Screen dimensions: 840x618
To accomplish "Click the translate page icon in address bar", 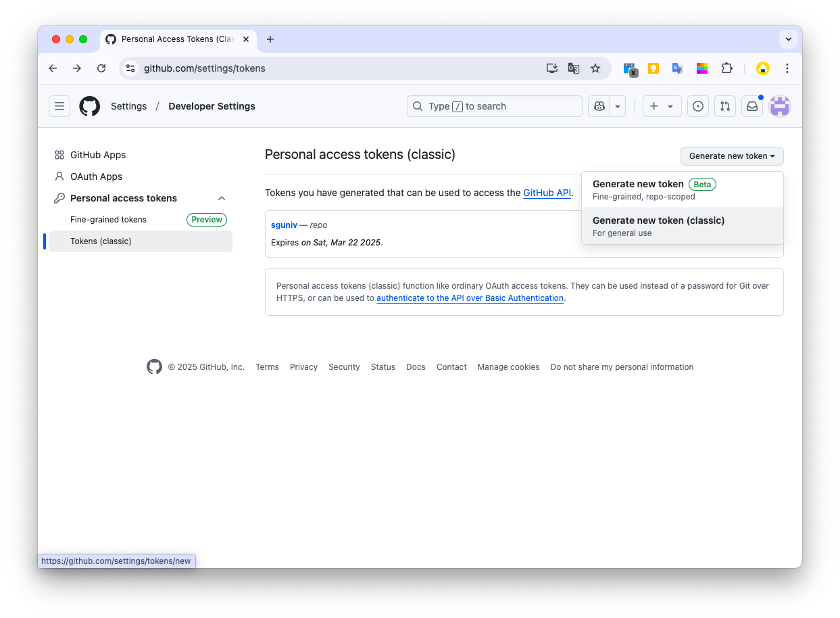I will (574, 68).
